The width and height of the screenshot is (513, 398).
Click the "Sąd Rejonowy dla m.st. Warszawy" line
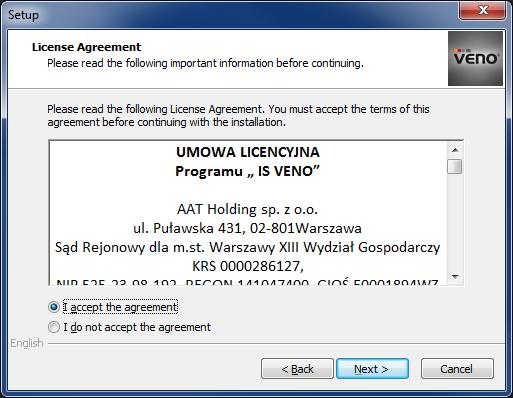tap(247, 247)
